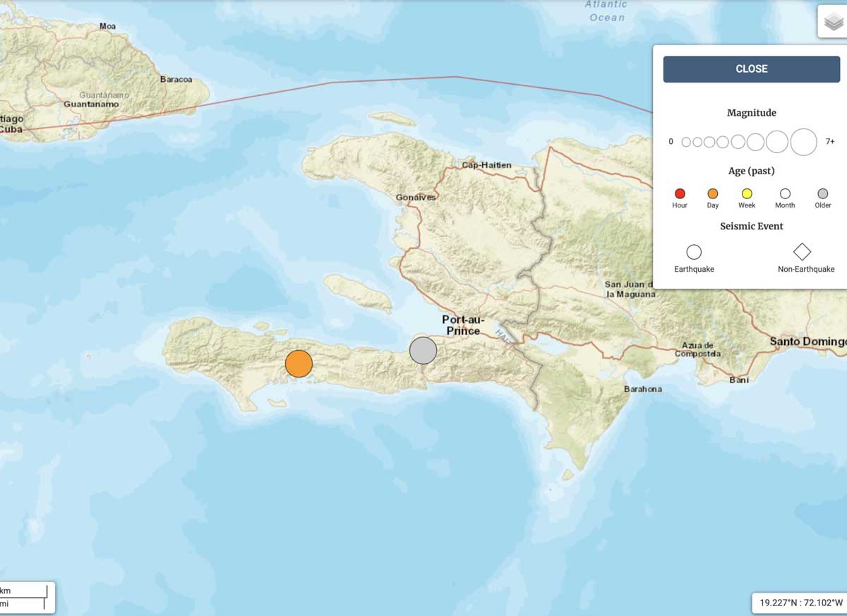This screenshot has height=616, width=847.
Task: Click the red Hour age swatch
Action: tap(680, 194)
